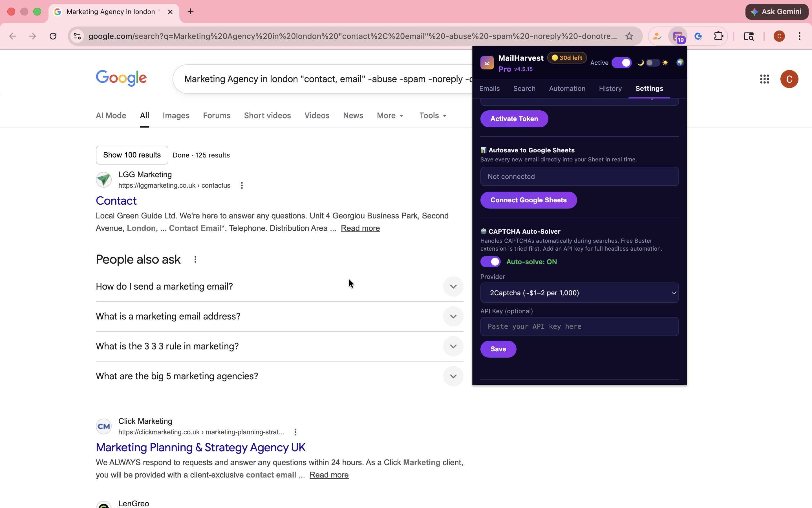
Task: Open the site information icon in address bar
Action: pos(78,36)
